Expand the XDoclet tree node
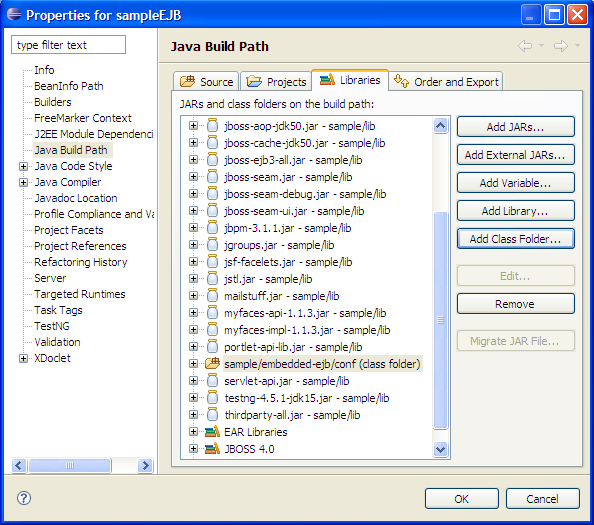 coord(23,358)
